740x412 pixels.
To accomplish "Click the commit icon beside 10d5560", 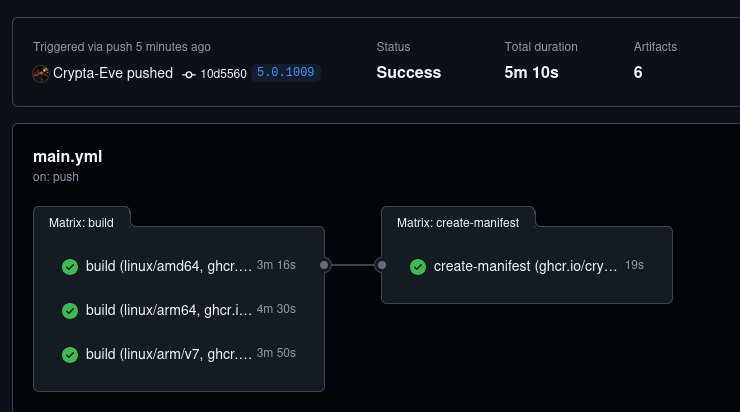I will [x=189, y=74].
